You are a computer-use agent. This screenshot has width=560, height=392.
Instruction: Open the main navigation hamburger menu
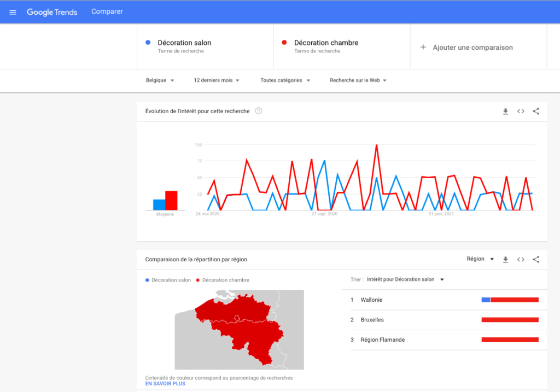(x=13, y=11)
